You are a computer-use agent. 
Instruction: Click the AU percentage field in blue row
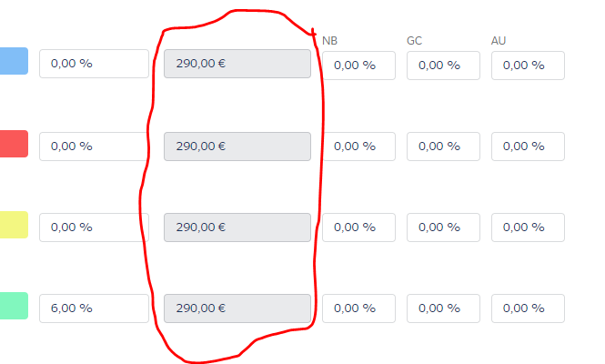click(x=528, y=65)
